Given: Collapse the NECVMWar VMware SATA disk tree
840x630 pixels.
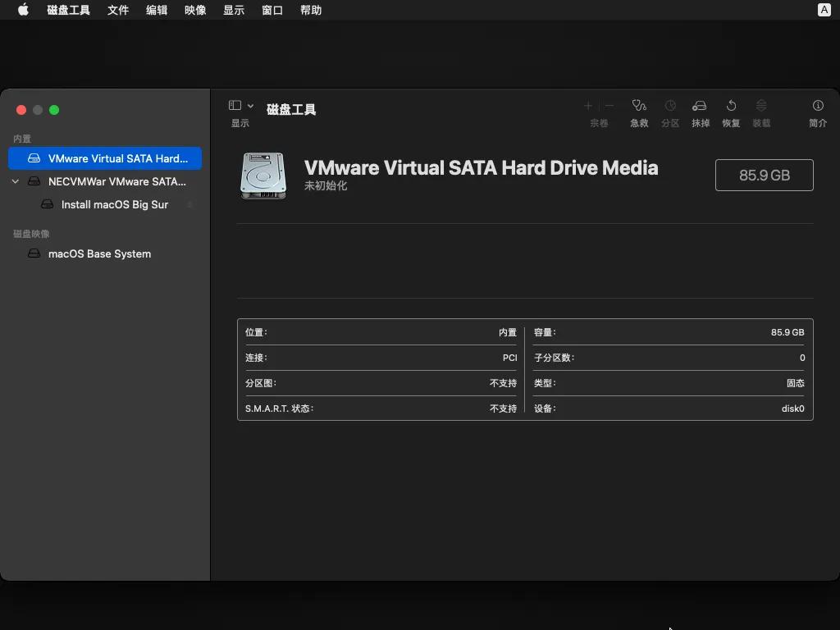Looking at the screenshot, I should click(x=16, y=181).
